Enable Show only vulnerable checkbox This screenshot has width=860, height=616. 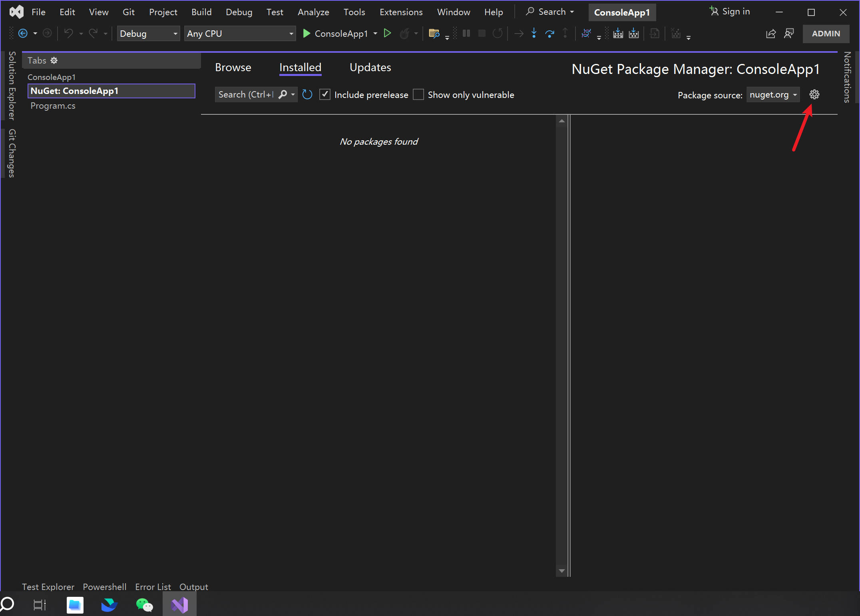coord(418,95)
